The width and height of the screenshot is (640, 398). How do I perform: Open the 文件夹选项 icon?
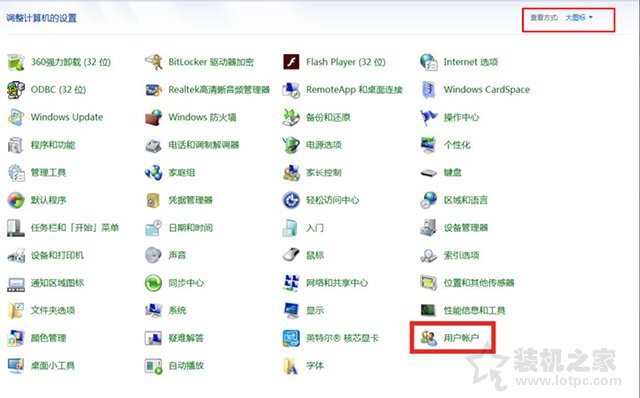(16, 311)
